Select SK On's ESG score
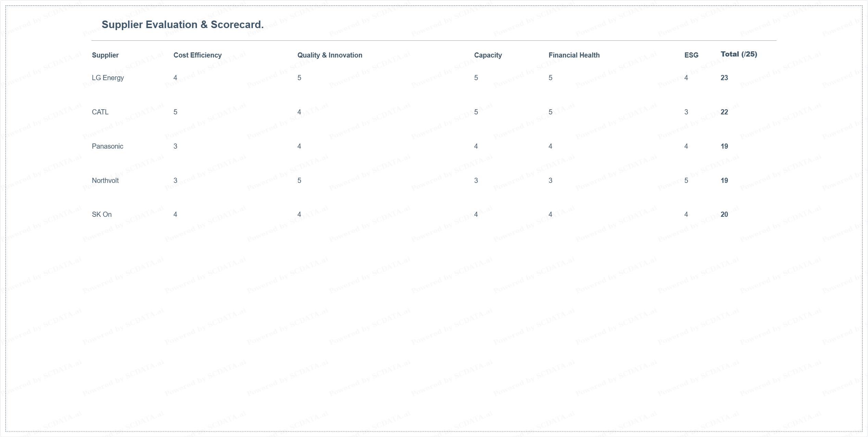Screen dimensions: 868x437 686,214
